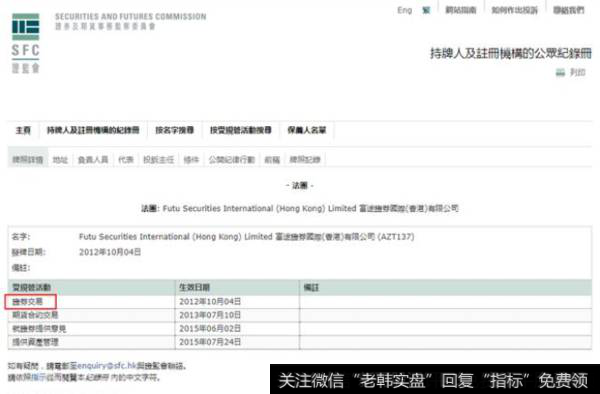Click the date 2015年06月02日
Viewport: 600px width, 394px height.
pyautogui.click(x=210, y=329)
